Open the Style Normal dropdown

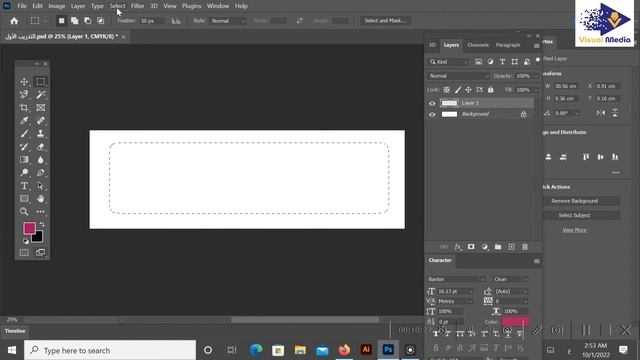point(227,21)
